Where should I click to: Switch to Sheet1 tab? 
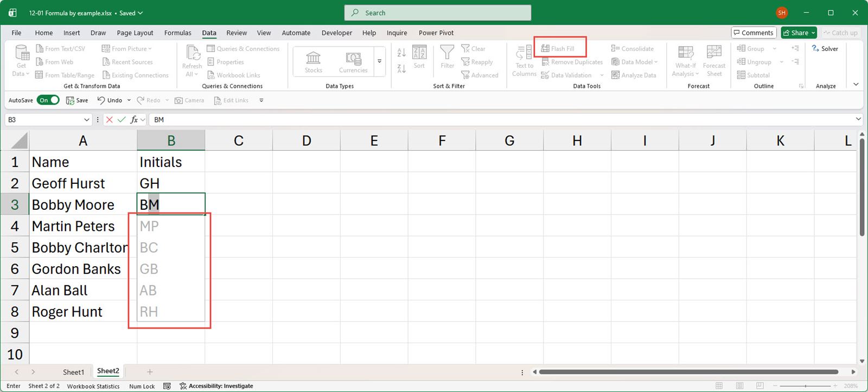73,372
